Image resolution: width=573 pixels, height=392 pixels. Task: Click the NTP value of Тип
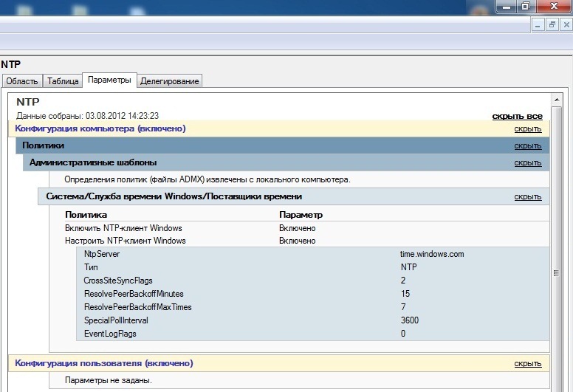click(x=408, y=267)
